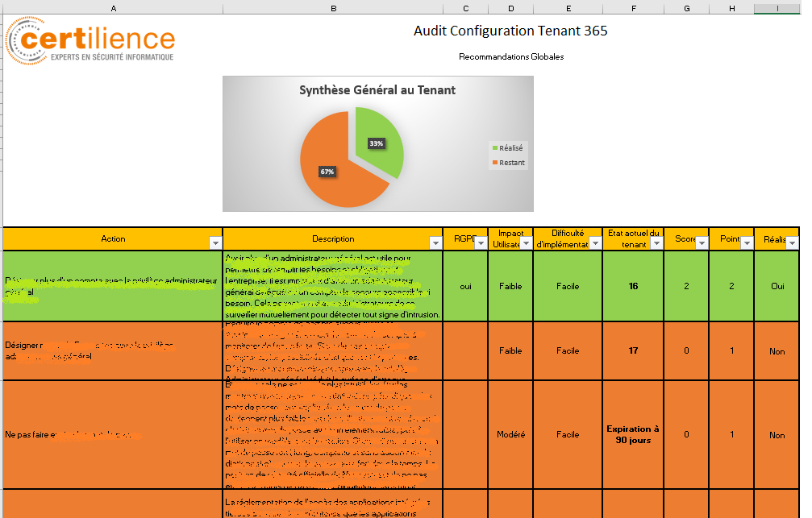This screenshot has width=812, height=518.
Task: Click the 67% data label
Action: (x=327, y=172)
